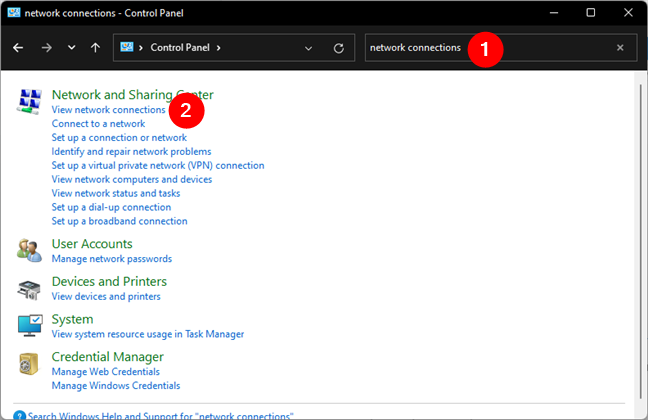The image size is (648, 420).
Task: Refresh the Control Panel view
Action: point(339,48)
